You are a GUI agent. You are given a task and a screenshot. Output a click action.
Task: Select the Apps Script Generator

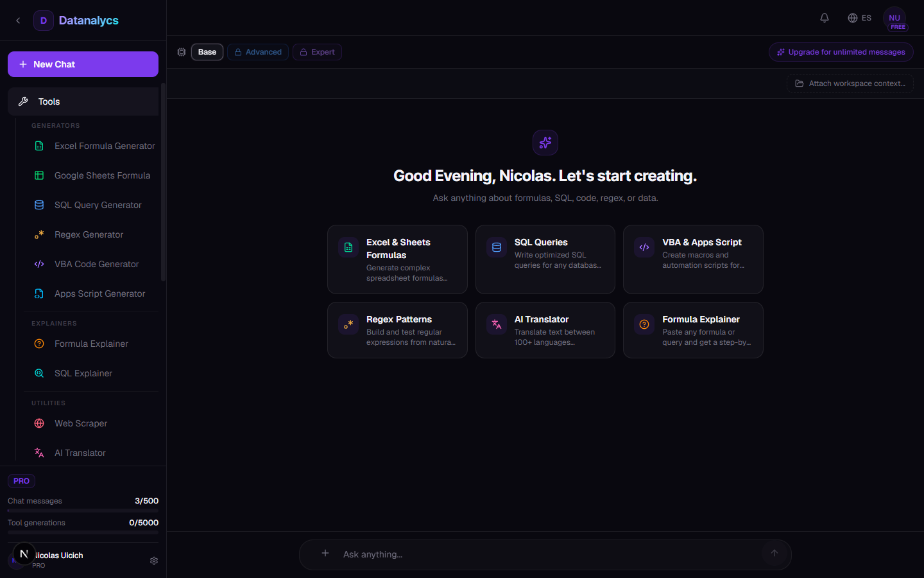point(99,293)
